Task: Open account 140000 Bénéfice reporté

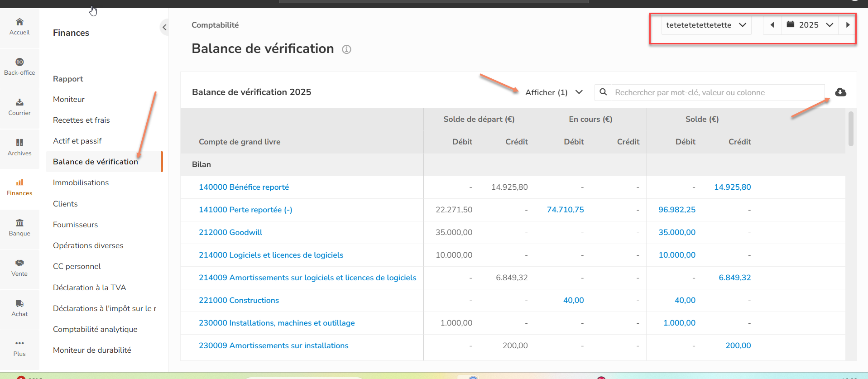Action: [244, 187]
